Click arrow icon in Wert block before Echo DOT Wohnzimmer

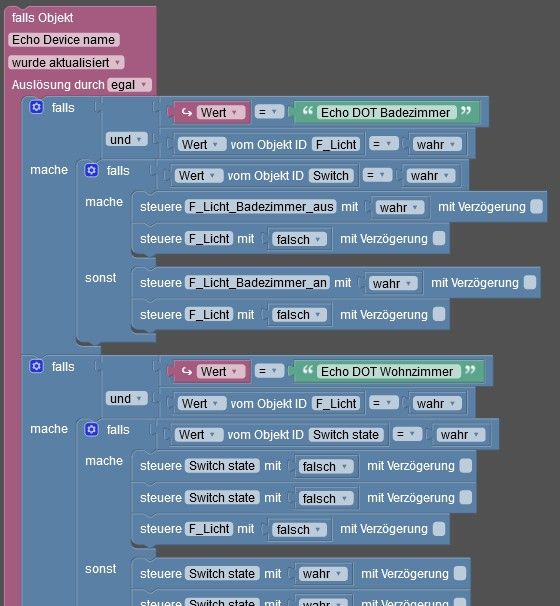click(187, 371)
